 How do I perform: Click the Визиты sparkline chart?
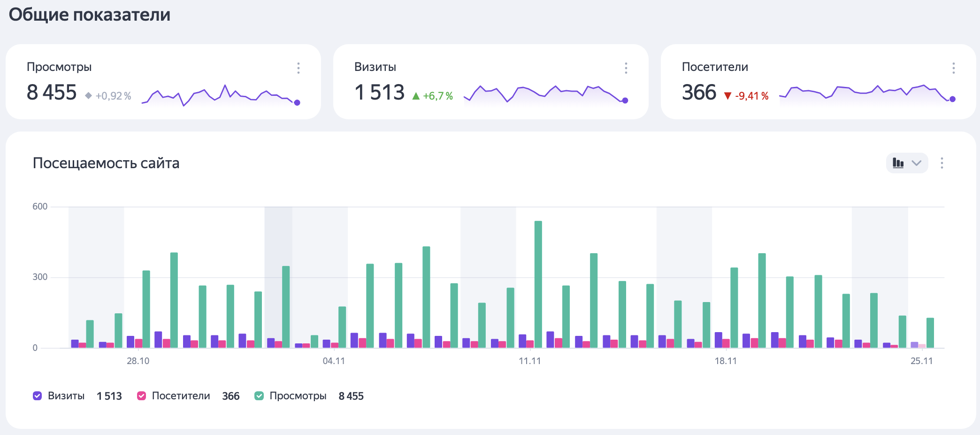tap(544, 94)
